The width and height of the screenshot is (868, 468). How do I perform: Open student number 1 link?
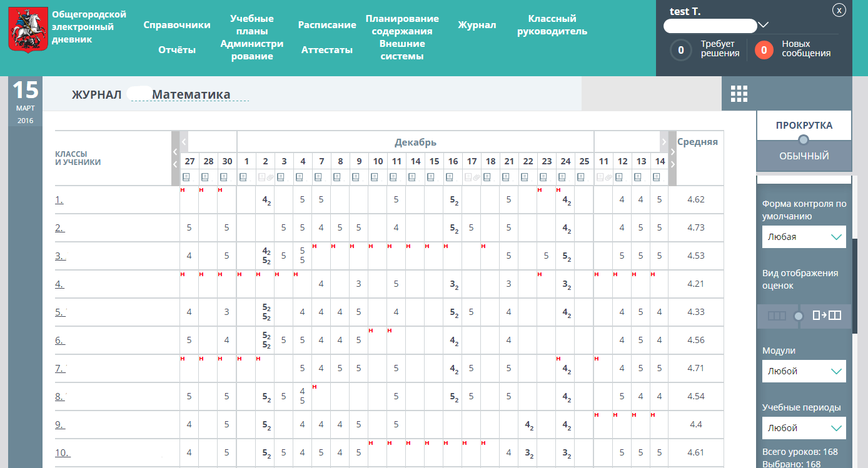click(x=59, y=200)
